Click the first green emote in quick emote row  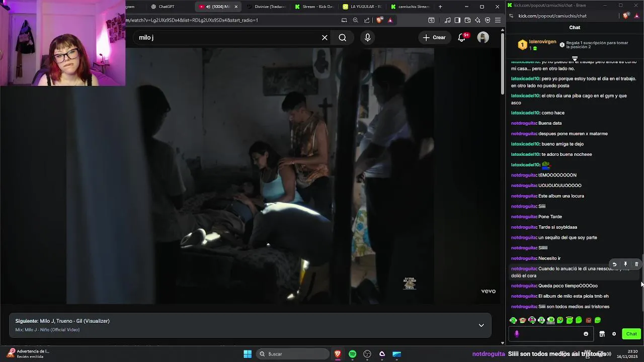click(x=513, y=320)
